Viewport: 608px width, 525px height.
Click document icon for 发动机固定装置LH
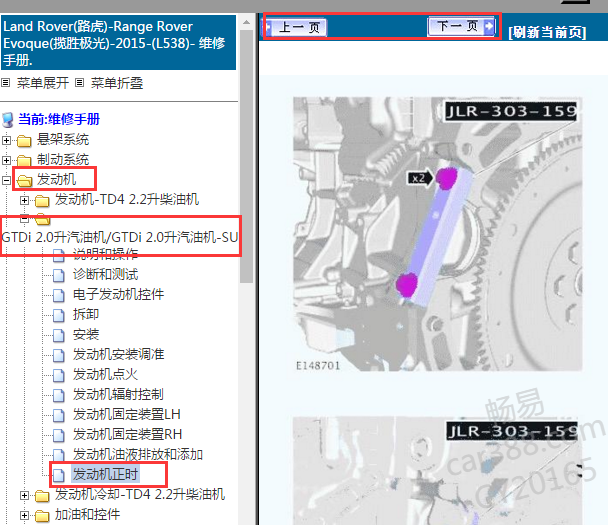(x=59, y=415)
